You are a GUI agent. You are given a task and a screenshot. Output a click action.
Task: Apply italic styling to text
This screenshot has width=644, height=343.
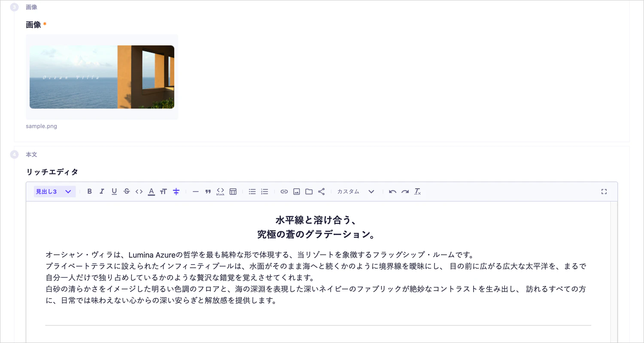tap(102, 192)
